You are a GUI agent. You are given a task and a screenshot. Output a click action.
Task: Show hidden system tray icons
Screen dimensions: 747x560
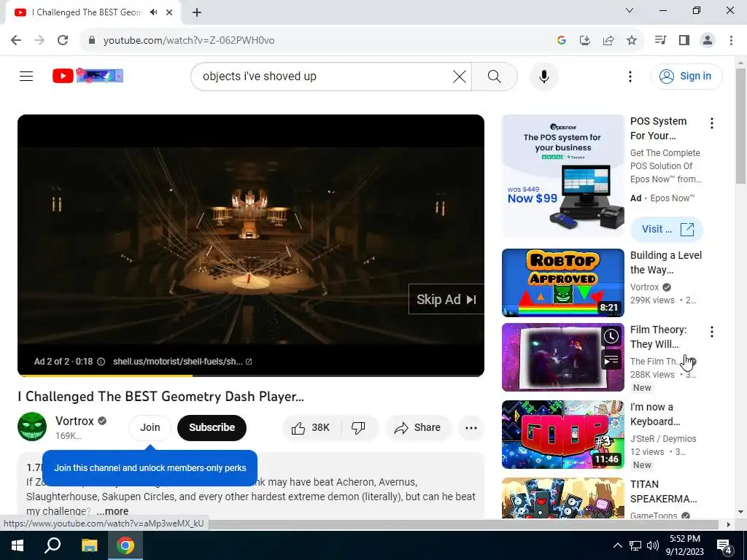tap(617, 545)
